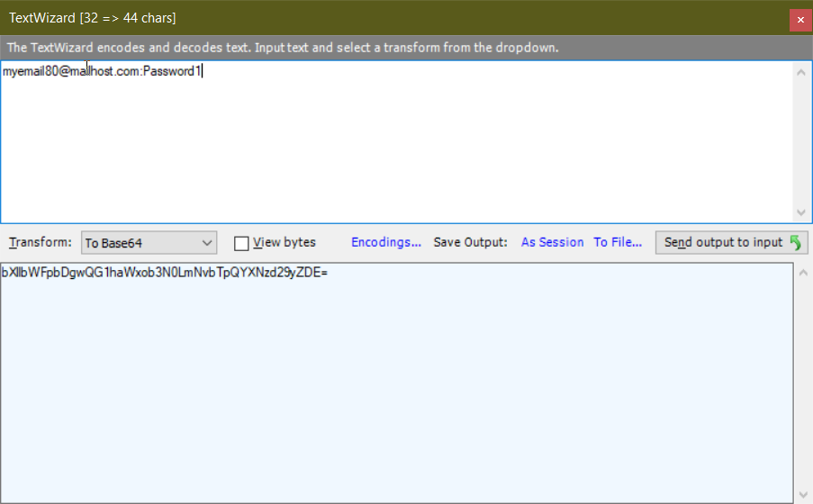Save output To File...
The width and height of the screenshot is (813, 504).
point(618,242)
